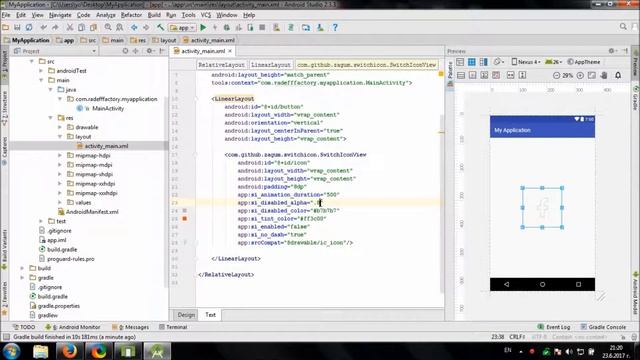Click the Search Everywhere magnifier icon
This screenshot has height=360, width=640.
point(623,27)
